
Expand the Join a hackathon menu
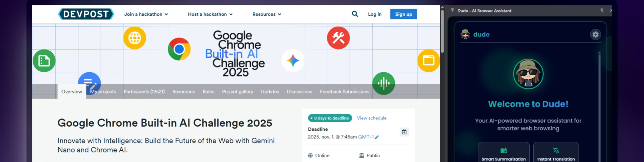pyautogui.click(x=146, y=14)
